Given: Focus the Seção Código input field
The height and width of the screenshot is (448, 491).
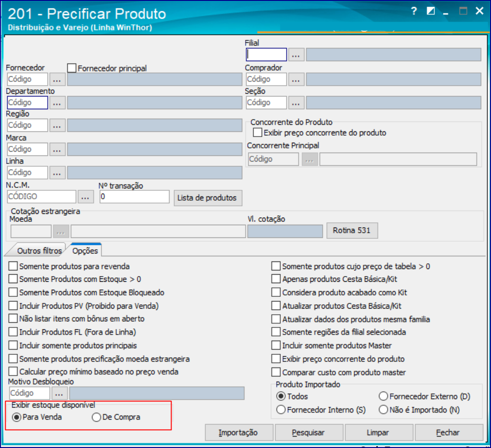Looking at the screenshot, I should click(x=266, y=103).
